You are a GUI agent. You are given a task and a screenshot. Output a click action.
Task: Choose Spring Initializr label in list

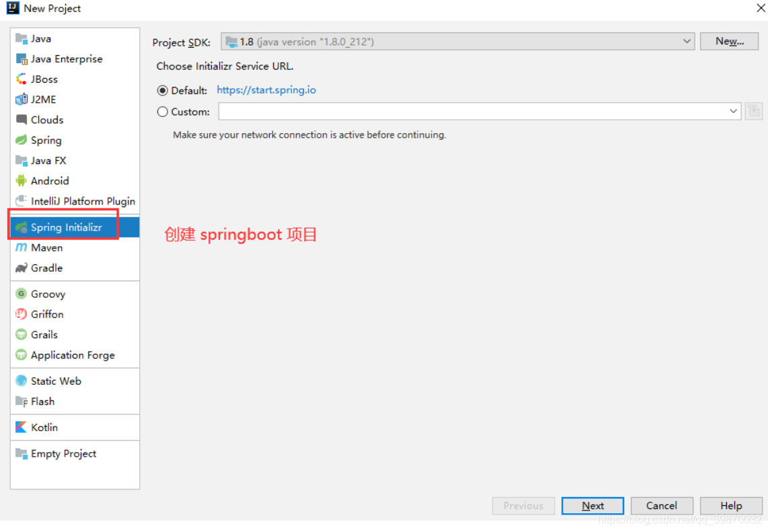[67, 227]
